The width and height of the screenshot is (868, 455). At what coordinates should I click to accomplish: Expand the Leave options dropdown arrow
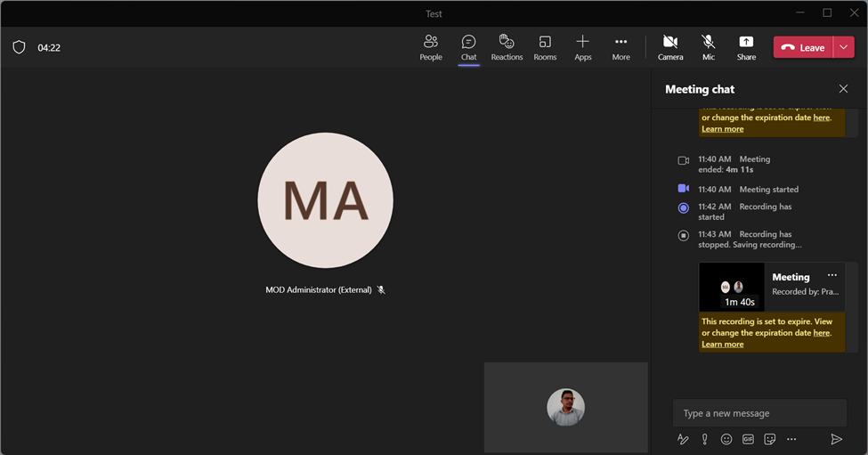(844, 47)
